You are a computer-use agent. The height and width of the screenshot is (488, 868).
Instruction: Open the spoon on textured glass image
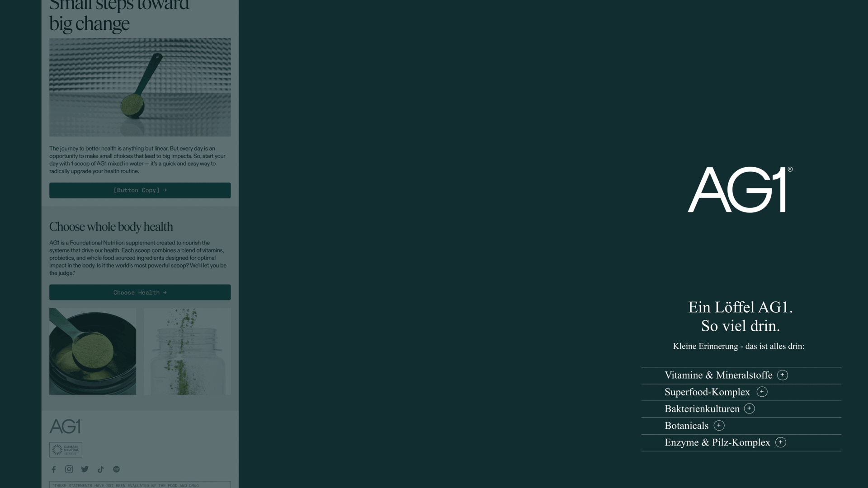tap(140, 87)
